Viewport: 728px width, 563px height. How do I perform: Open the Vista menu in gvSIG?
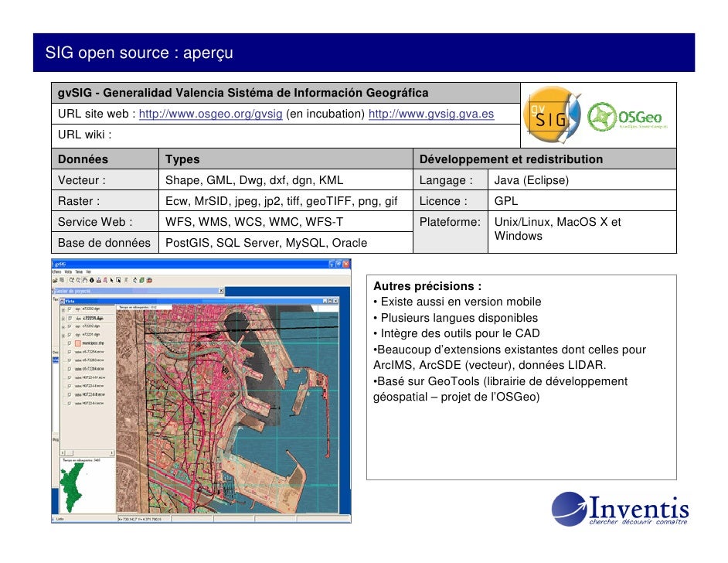click(69, 272)
